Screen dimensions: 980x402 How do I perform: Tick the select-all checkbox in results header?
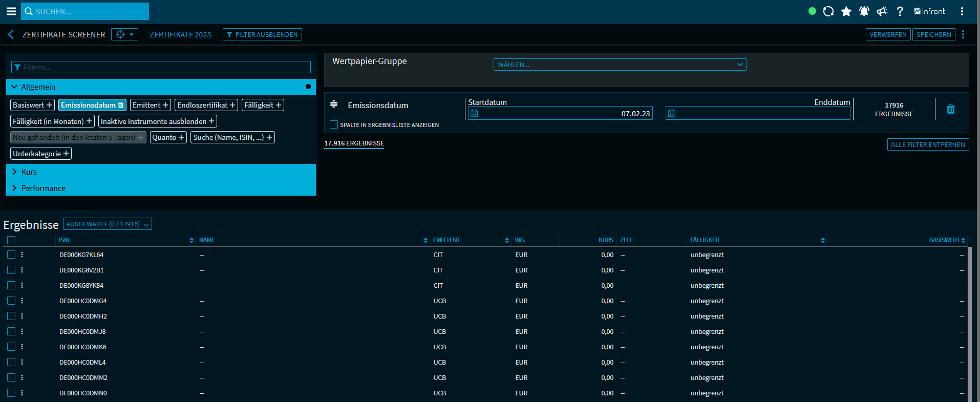11,240
